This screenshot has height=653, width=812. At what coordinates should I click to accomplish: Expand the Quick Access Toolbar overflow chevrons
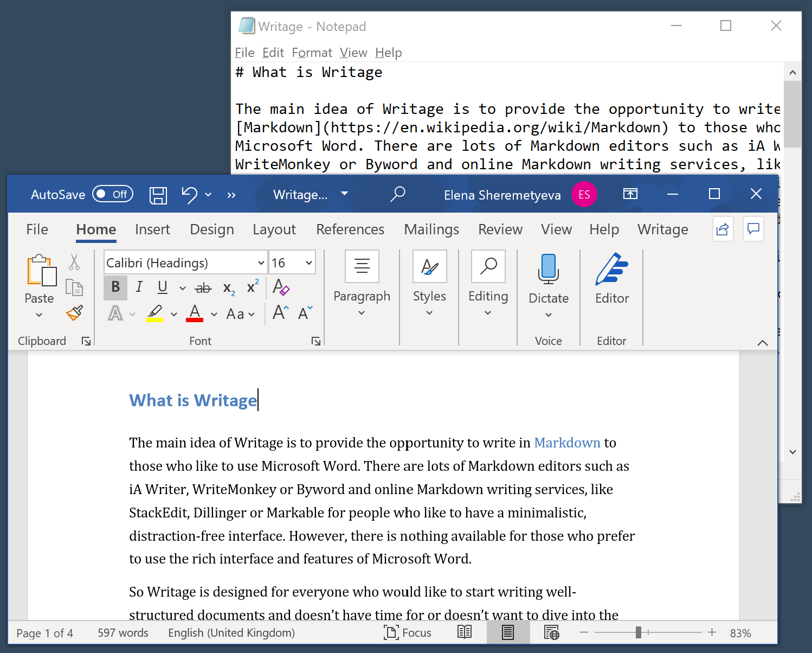(231, 195)
